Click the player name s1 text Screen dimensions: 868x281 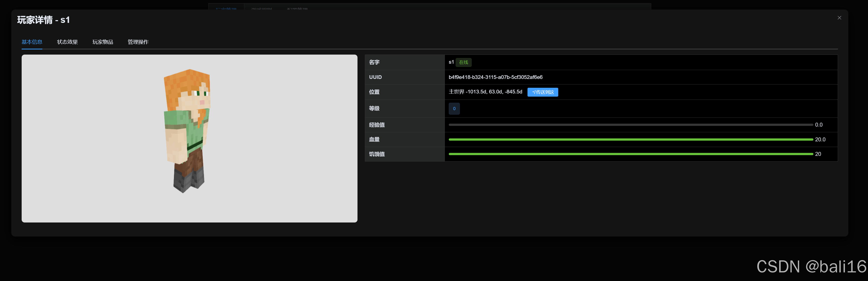click(x=451, y=62)
